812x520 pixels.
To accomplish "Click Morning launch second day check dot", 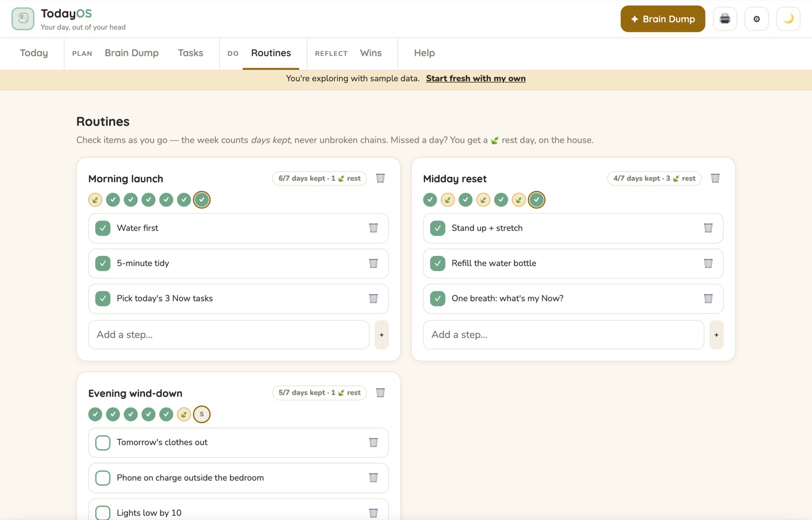I will click(x=113, y=200).
